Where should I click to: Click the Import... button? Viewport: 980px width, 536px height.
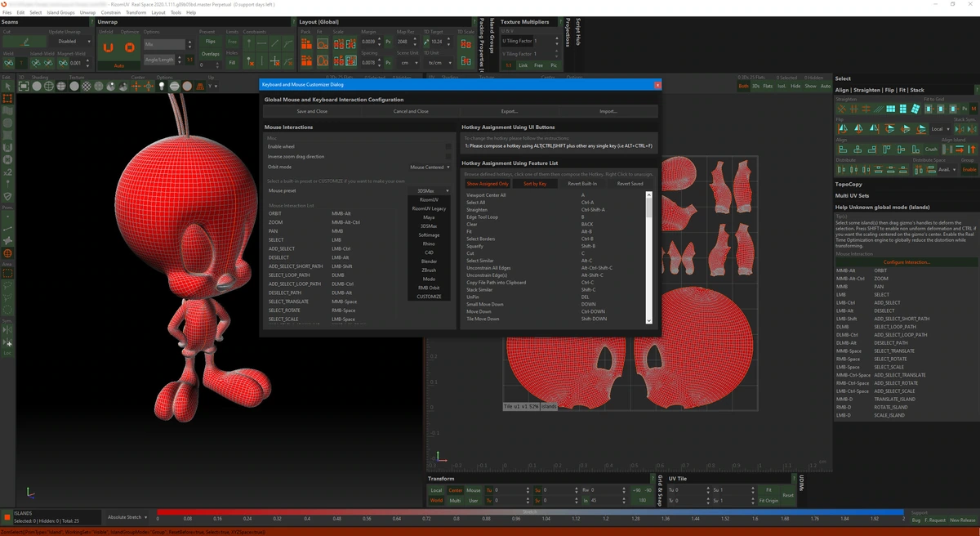point(608,111)
